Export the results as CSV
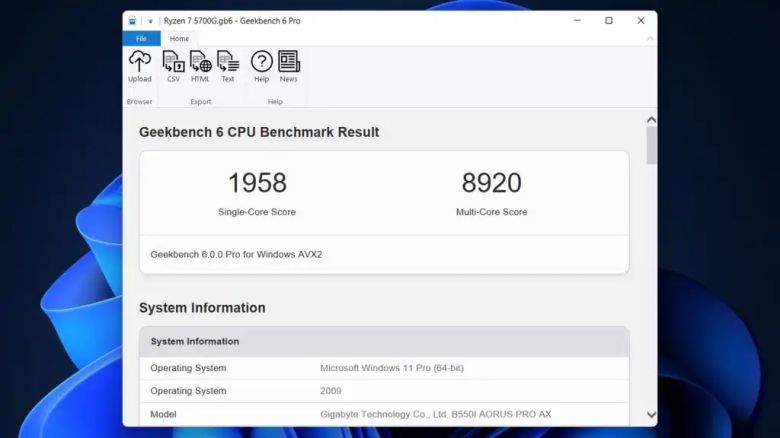Viewport: 780px width, 438px height. tap(173, 66)
